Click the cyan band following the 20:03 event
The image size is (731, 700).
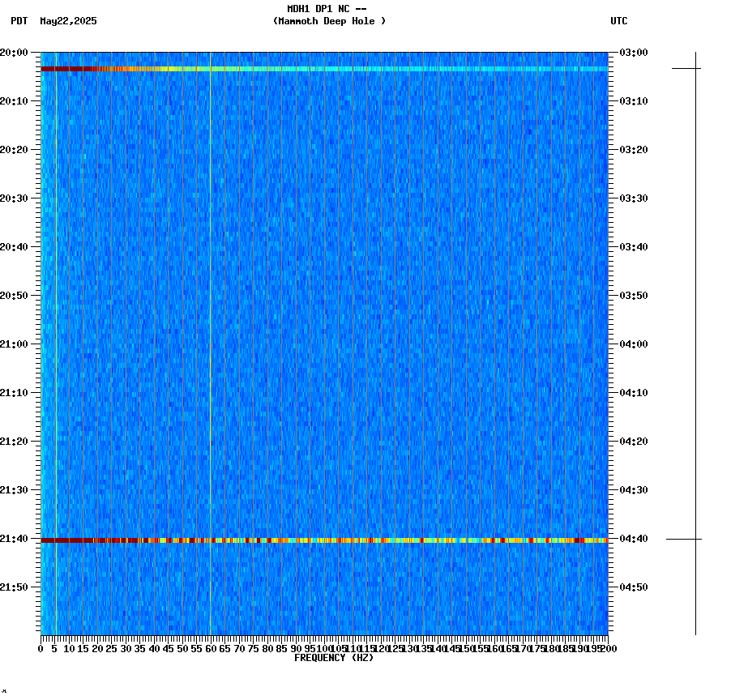pyautogui.click(x=446, y=69)
